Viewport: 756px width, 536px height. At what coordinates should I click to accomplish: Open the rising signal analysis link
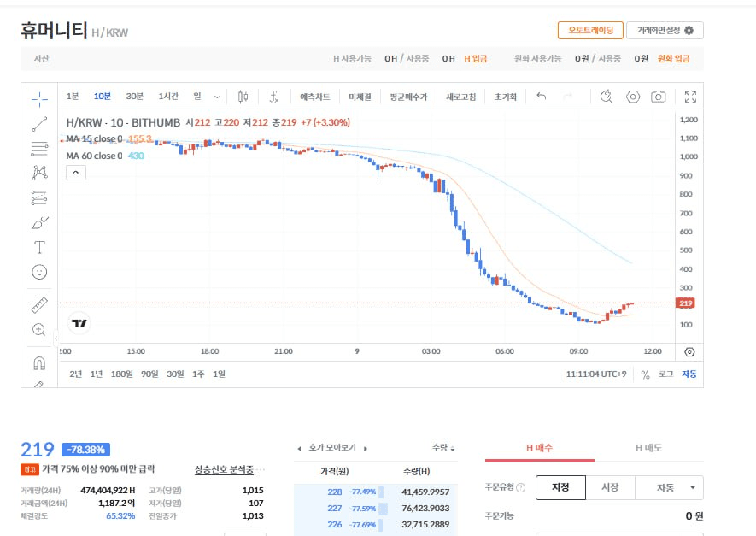point(224,469)
